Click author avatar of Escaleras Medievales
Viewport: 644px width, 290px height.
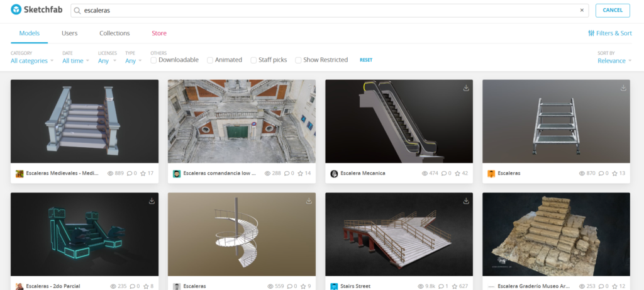(19, 174)
